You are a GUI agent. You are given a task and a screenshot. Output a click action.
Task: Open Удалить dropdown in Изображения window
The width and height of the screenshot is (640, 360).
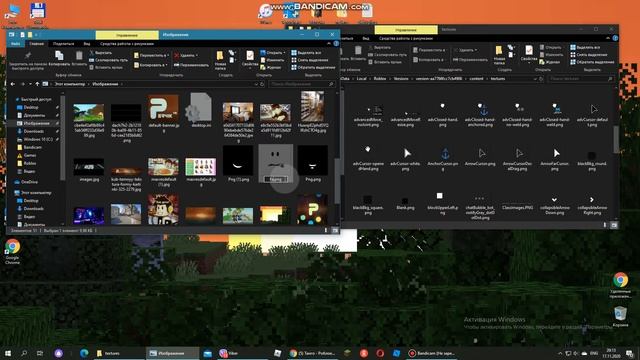coord(186,55)
